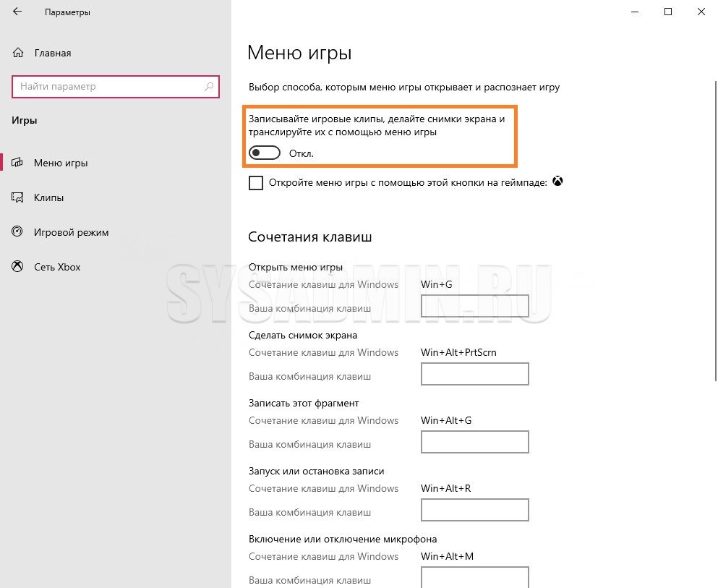Select the Клипы menu entry
718x588 pixels.
pyautogui.click(x=48, y=197)
